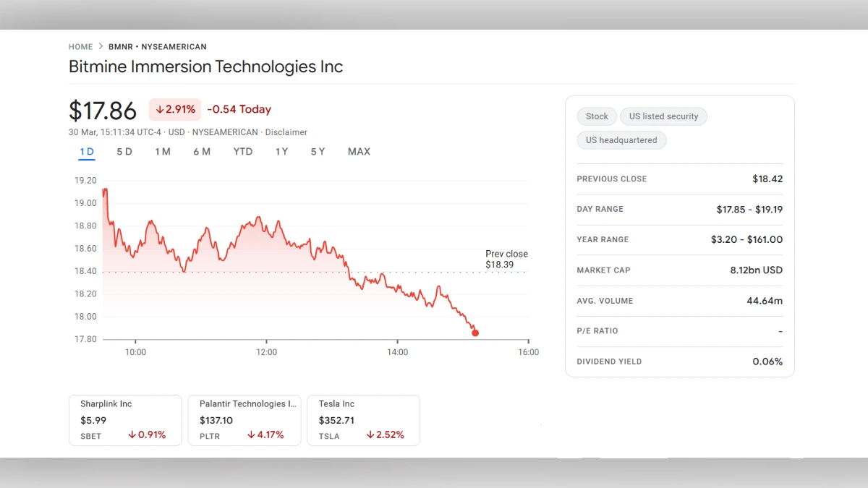This screenshot has width=868, height=488.
Task: Click the US listed security tag
Action: tap(663, 116)
